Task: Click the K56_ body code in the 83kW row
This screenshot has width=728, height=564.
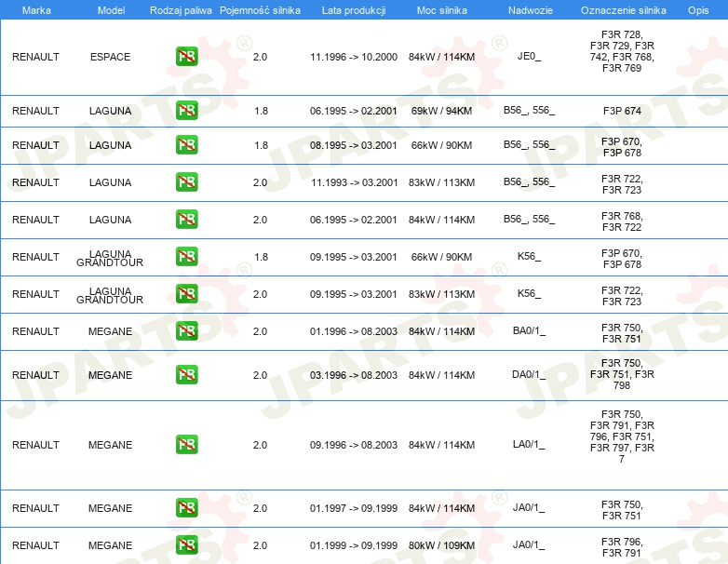Action: pos(530,293)
